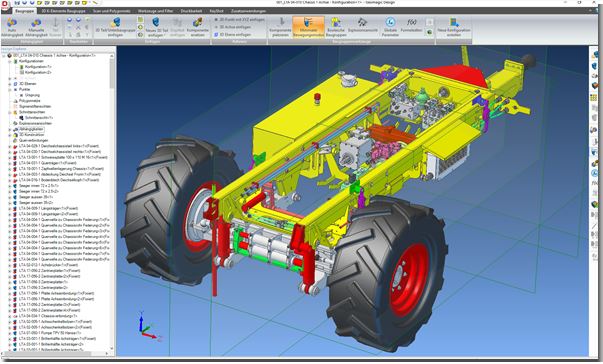Click the Komponente platzieren button

point(280,27)
